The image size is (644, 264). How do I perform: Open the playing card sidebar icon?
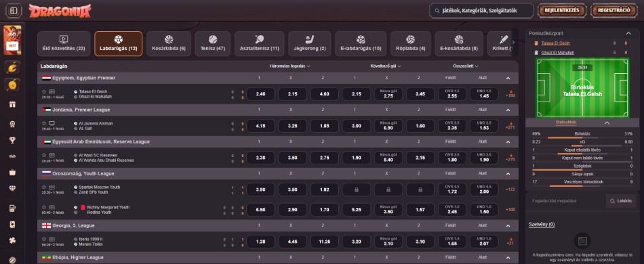(12, 224)
